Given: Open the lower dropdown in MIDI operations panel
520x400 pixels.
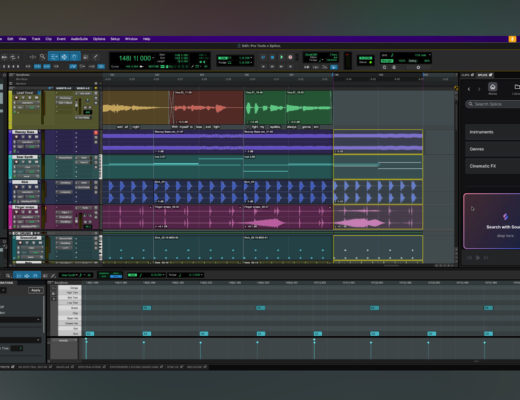Looking at the screenshot, I should pyautogui.click(x=21, y=340).
